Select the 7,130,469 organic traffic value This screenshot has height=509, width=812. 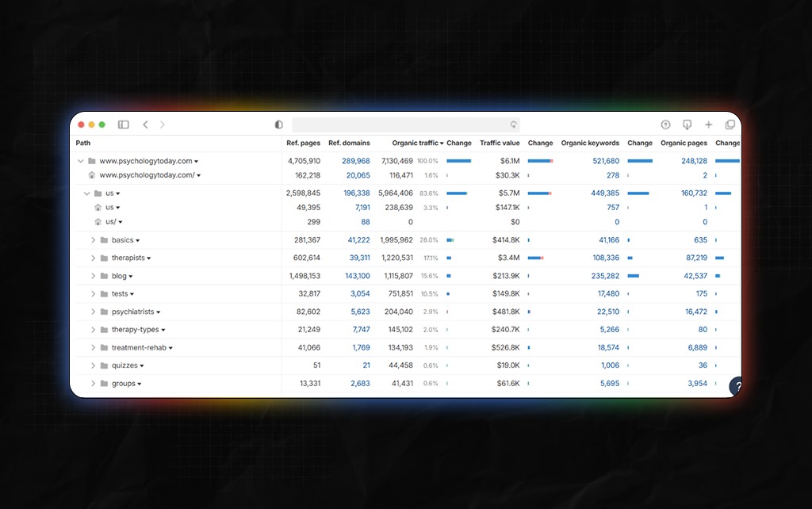397,161
